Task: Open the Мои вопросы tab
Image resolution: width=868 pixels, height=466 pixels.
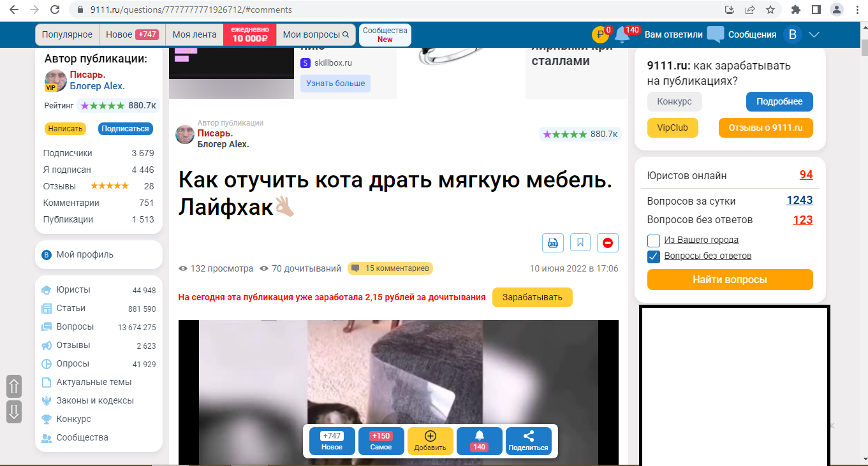Action: click(x=316, y=34)
